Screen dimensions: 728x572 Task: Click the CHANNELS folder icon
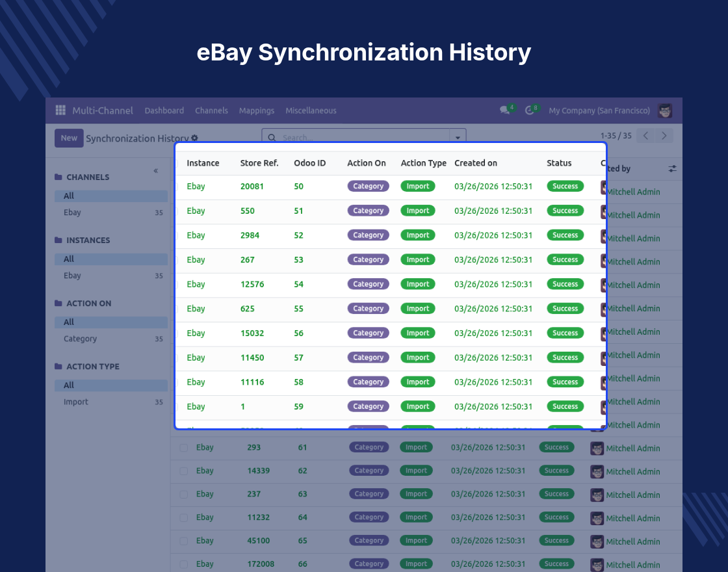click(x=58, y=177)
